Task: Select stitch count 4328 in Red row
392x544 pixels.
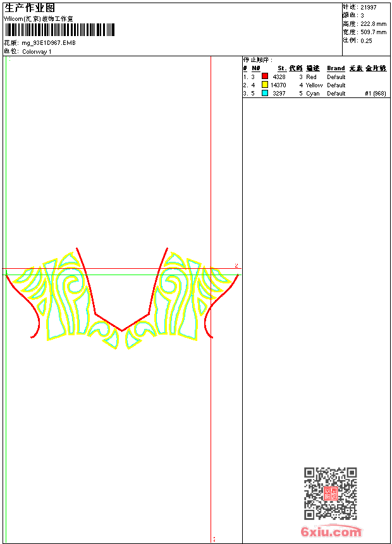Action: [x=279, y=77]
